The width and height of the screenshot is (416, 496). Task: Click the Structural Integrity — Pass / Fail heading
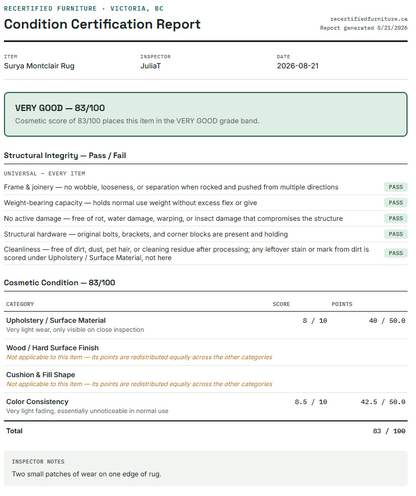tap(65, 156)
